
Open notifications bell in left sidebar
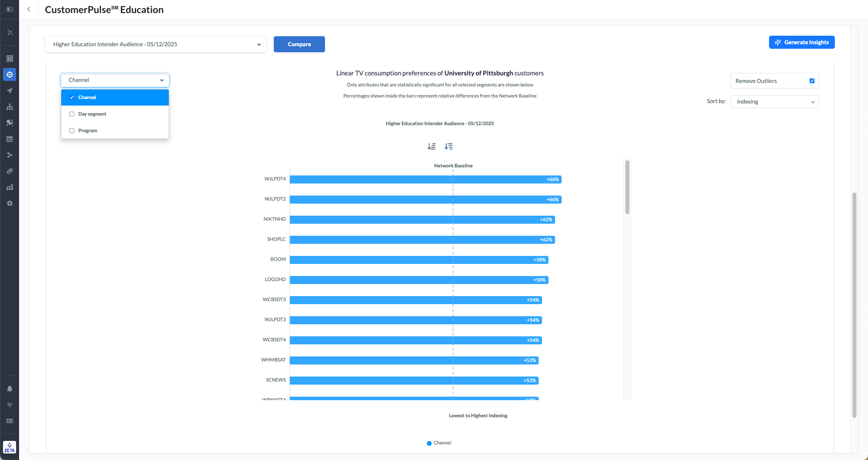pyautogui.click(x=10, y=389)
